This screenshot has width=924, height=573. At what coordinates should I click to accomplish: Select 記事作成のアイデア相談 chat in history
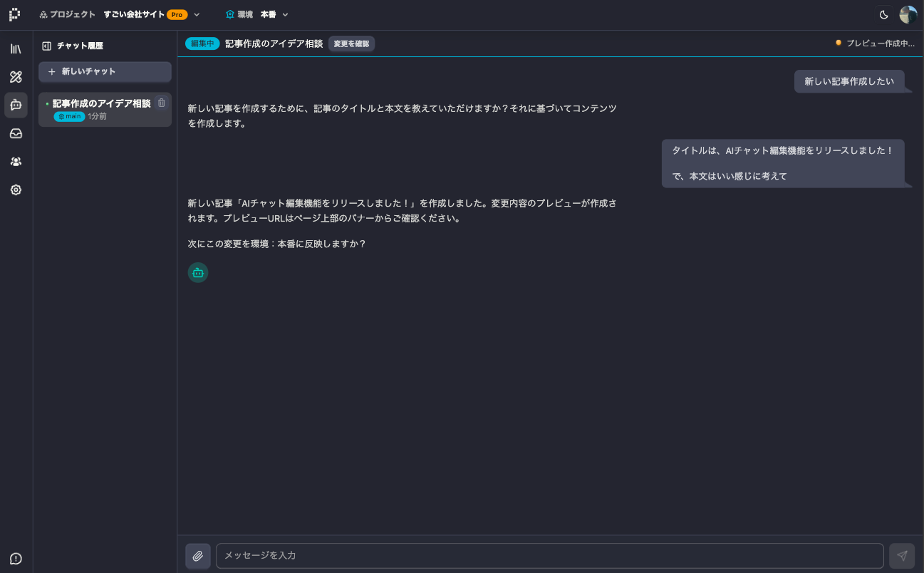105,110
